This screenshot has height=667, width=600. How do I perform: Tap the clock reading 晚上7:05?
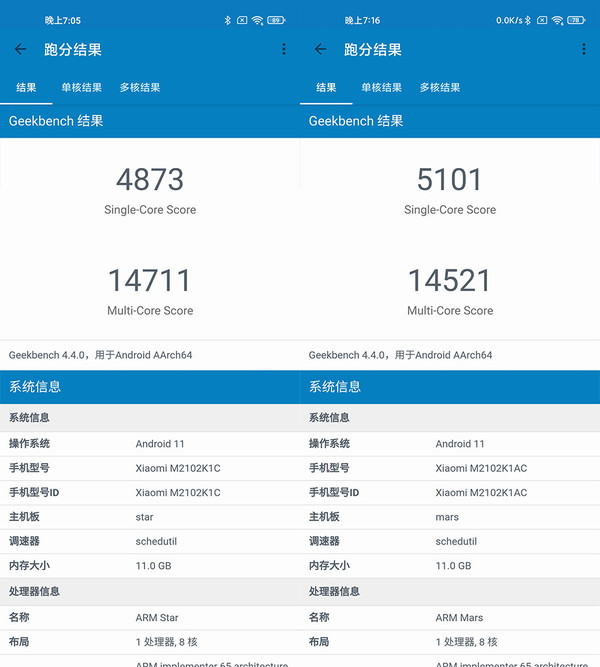pos(63,20)
